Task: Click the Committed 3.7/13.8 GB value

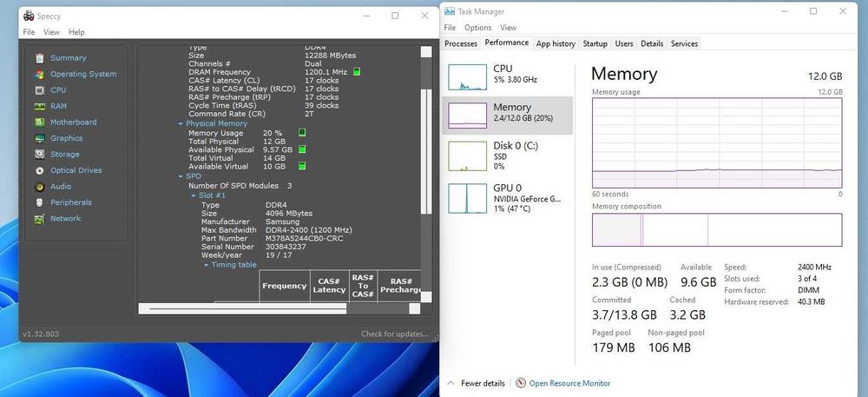Action: [x=624, y=315]
